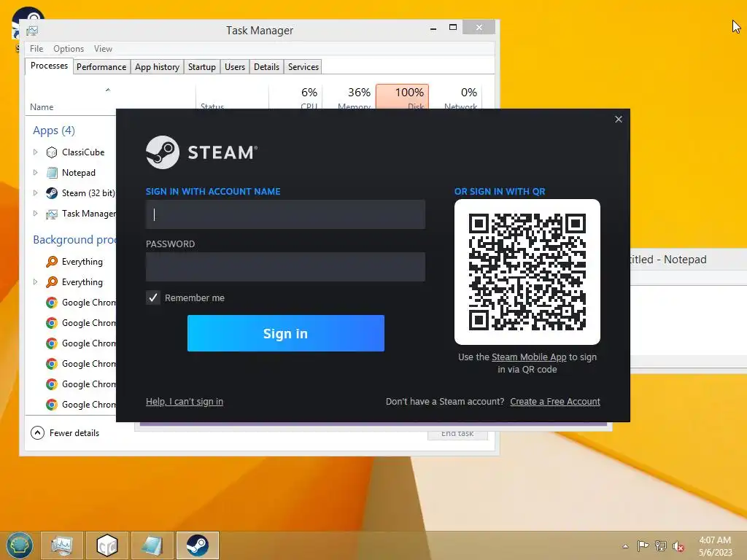Focus the account name input field
This screenshot has width=747, height=560.
285,214
